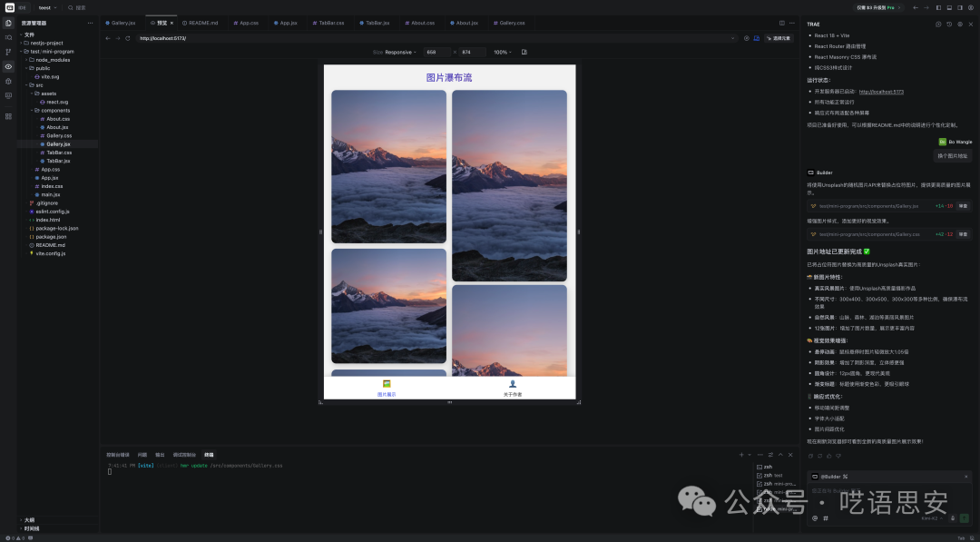
Task: Click the preview width input field 658
Action: tap(436, 53)
